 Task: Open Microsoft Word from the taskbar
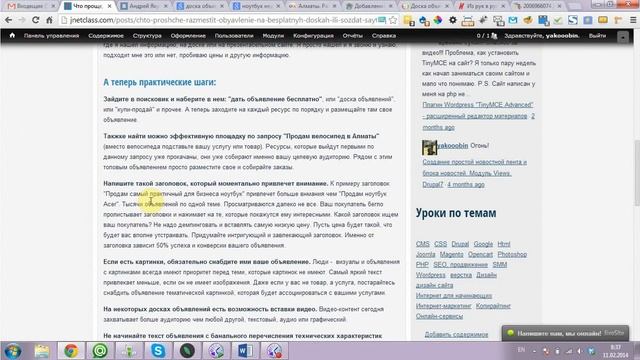click(x=245, y=351)
